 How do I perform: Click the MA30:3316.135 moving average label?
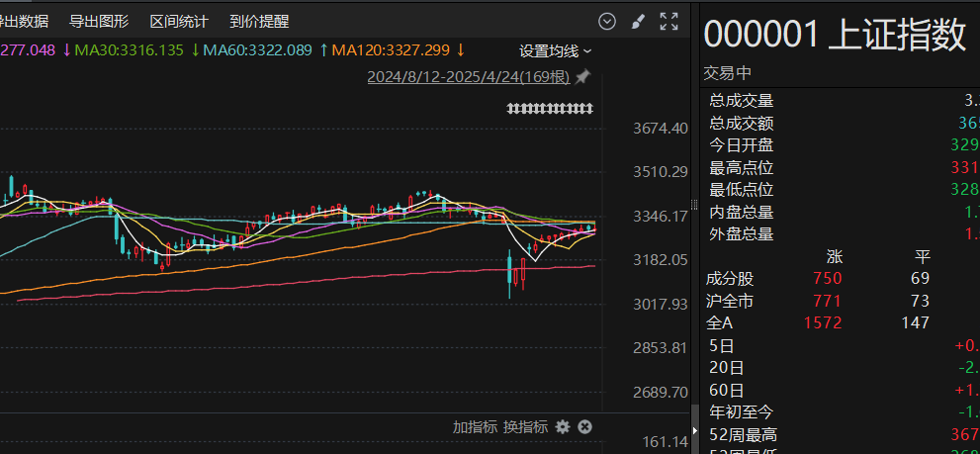130,50
